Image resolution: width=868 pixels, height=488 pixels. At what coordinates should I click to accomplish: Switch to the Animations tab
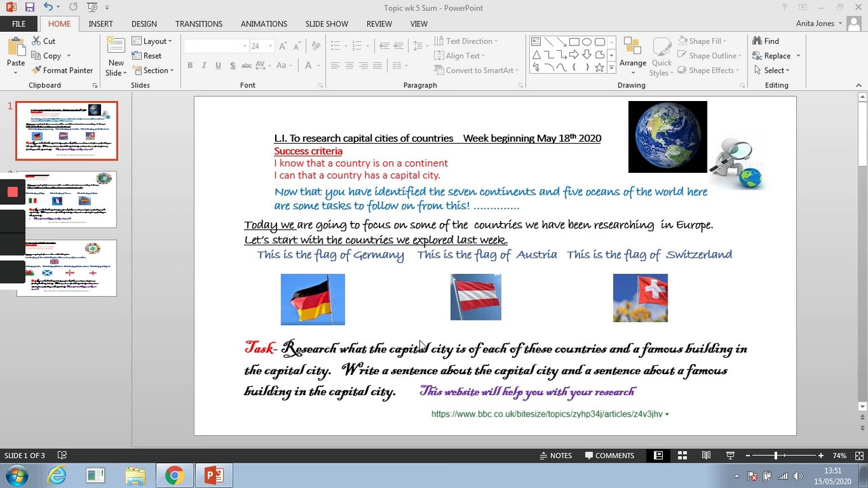(x=264, y=24)
